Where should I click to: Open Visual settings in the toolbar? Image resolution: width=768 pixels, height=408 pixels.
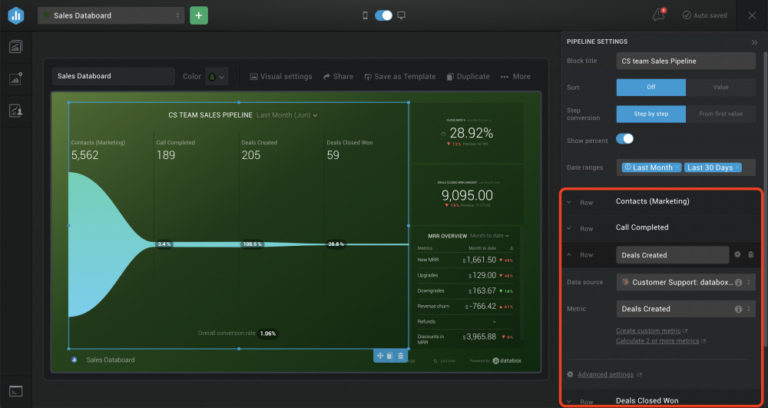(281, 76)
